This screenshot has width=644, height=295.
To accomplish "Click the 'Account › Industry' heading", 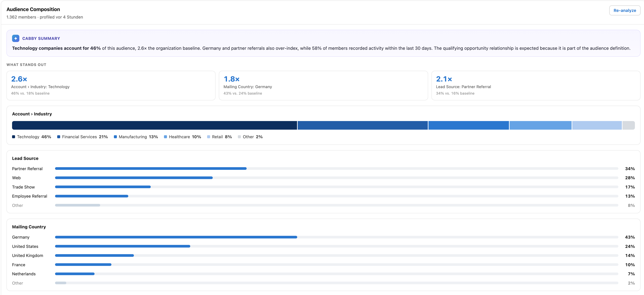I will [x=32, y=114].
